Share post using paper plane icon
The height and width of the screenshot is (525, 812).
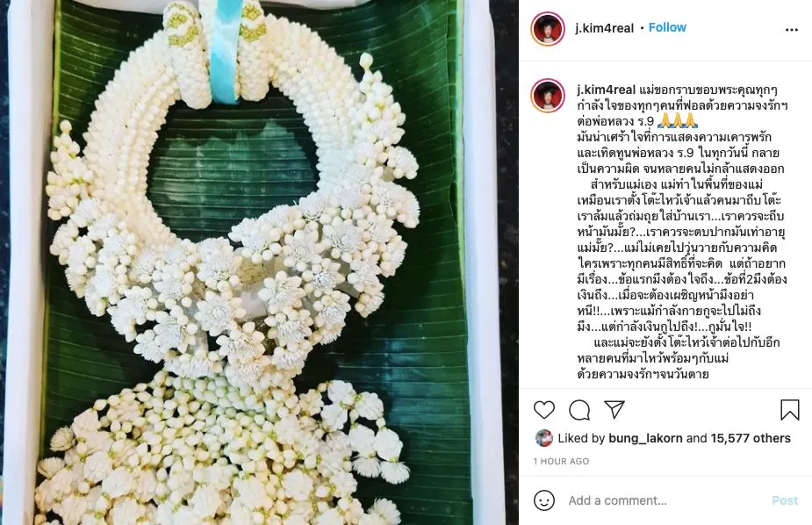coord(614,409)
